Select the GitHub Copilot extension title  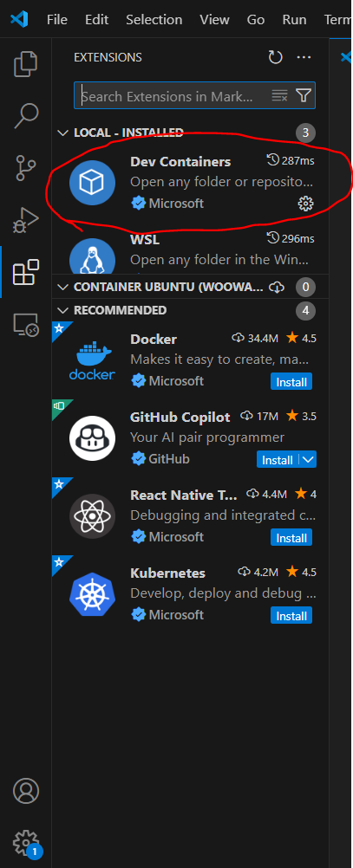(180, 417)
